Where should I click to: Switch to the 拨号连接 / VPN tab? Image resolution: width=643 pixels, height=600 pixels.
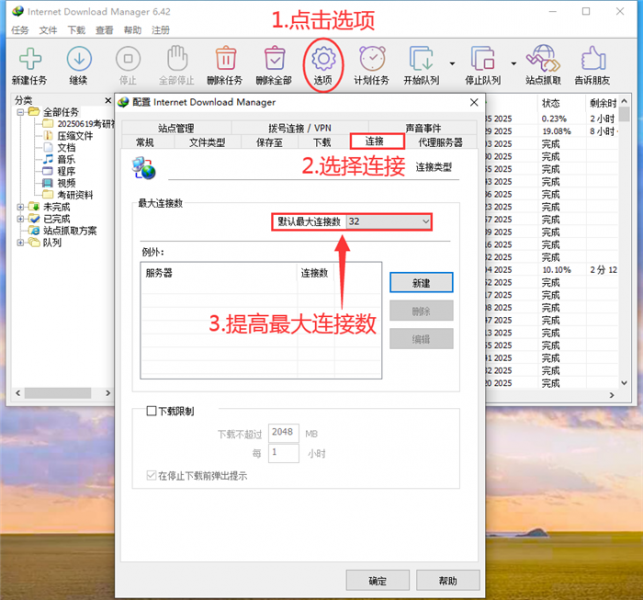300,128
